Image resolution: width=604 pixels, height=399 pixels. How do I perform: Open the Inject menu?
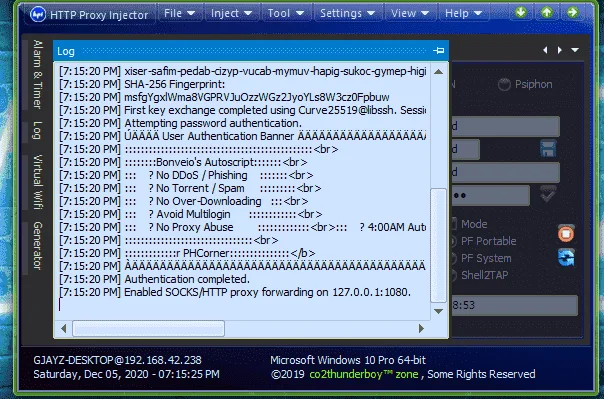point(232,13)
